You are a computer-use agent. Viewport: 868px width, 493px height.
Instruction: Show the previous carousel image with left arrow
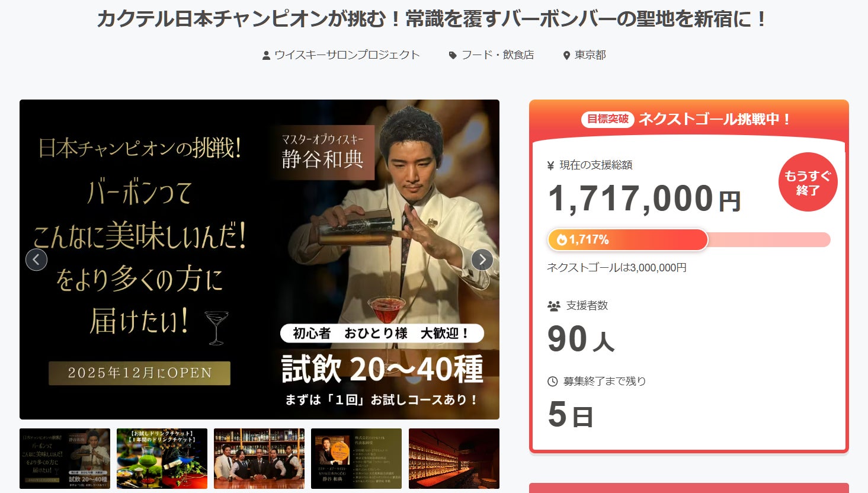[x=36, y=260]
